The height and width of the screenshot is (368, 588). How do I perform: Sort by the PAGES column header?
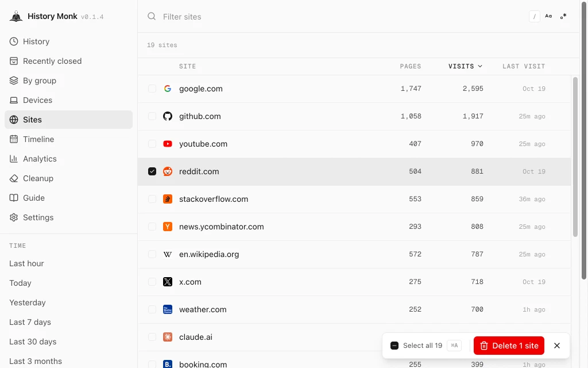point(410,66)
